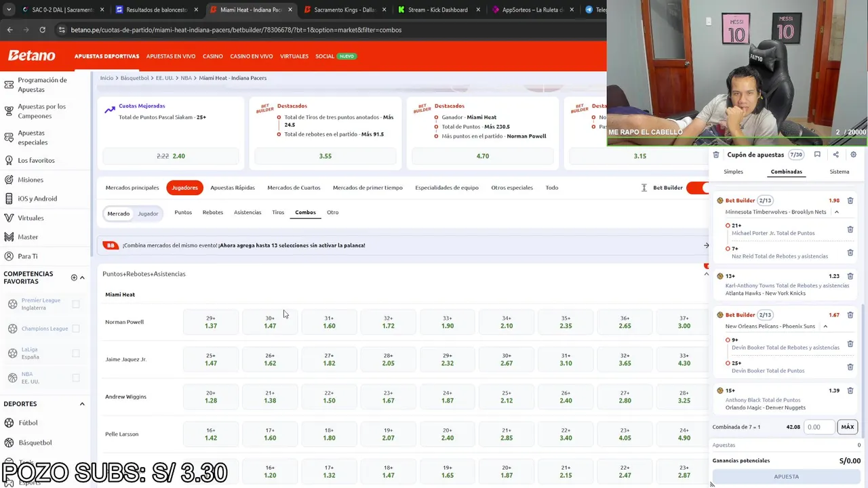Open Apuestas en Vivo in top menu

pyautogui.click(x=170, y=56)
